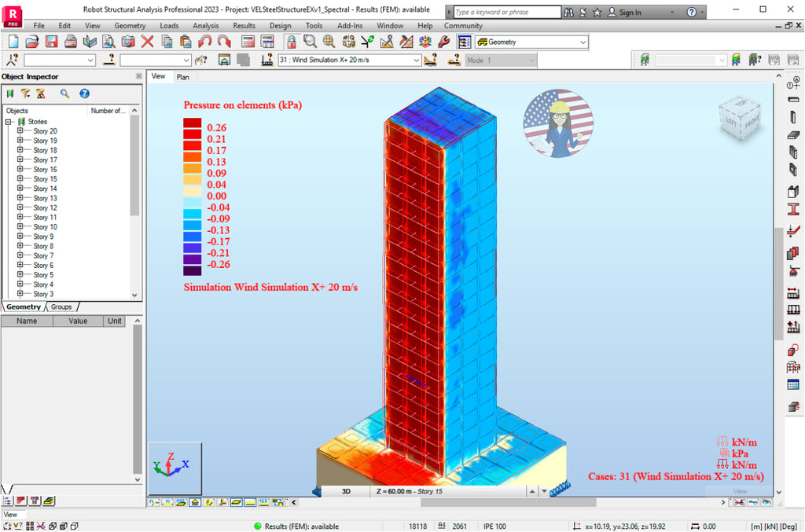Click the Help question mark in Object Inspector
The height and width of the screenshot is (532, 805).
83,94
